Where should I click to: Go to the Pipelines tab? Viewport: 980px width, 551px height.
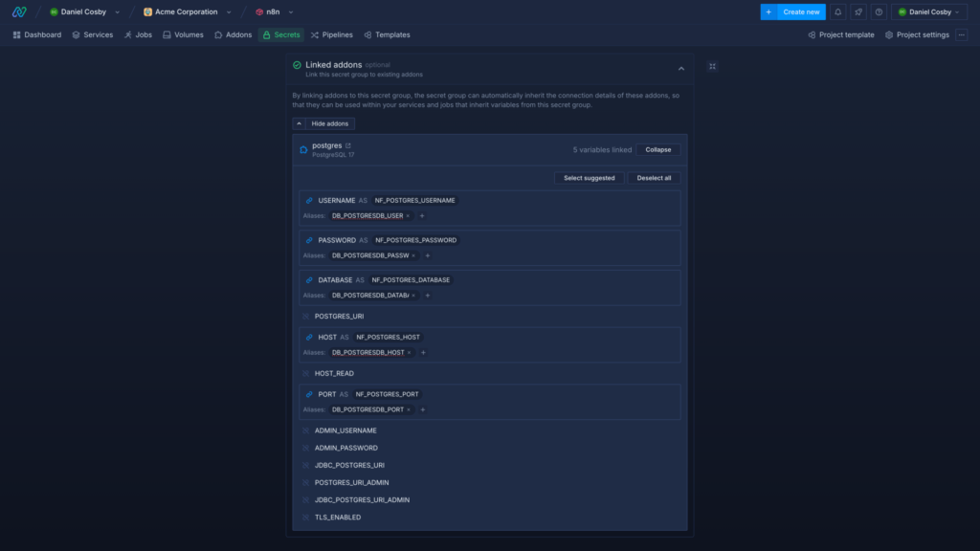[x=331, y=34]
